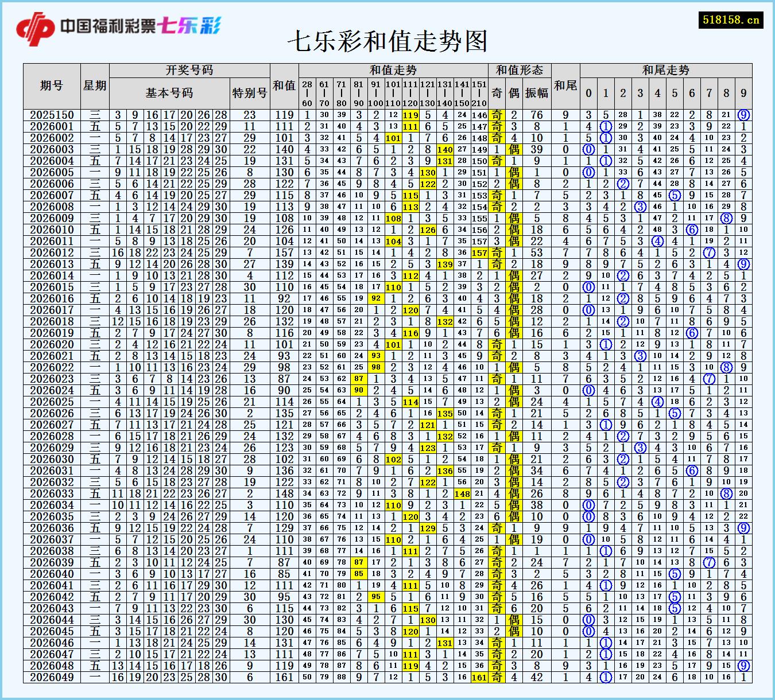Screen dimensions: 775x700
Task: Click period number 2026001
Action: click(52, 127)
